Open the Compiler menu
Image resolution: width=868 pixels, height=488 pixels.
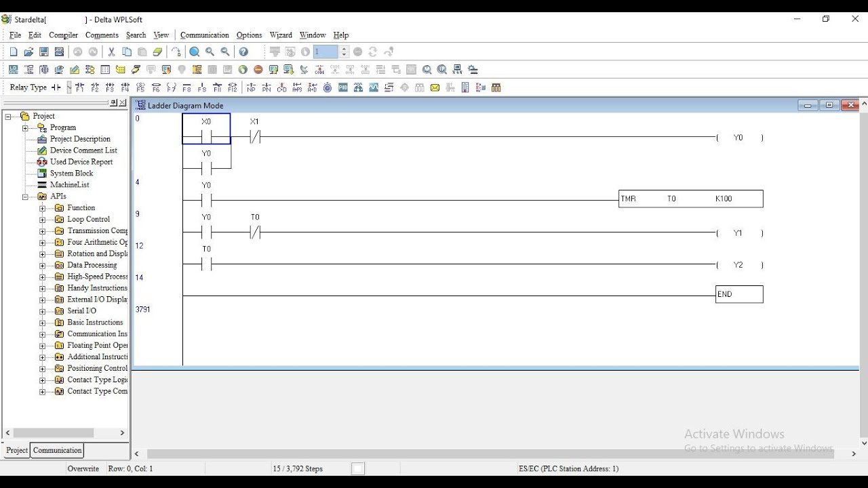click(63, 35)
